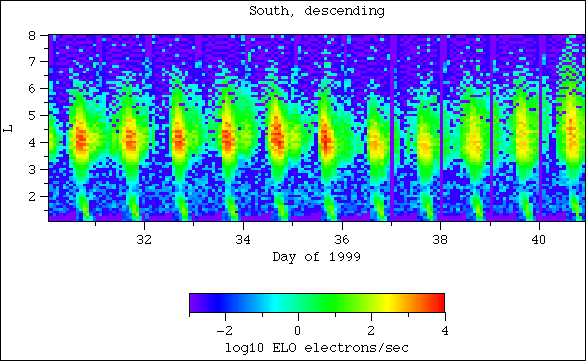Click the "log10 ELO electrons/sec" colorbar caption
The height and width of the screenshot is (361, 586).
(x=317, y=348)
